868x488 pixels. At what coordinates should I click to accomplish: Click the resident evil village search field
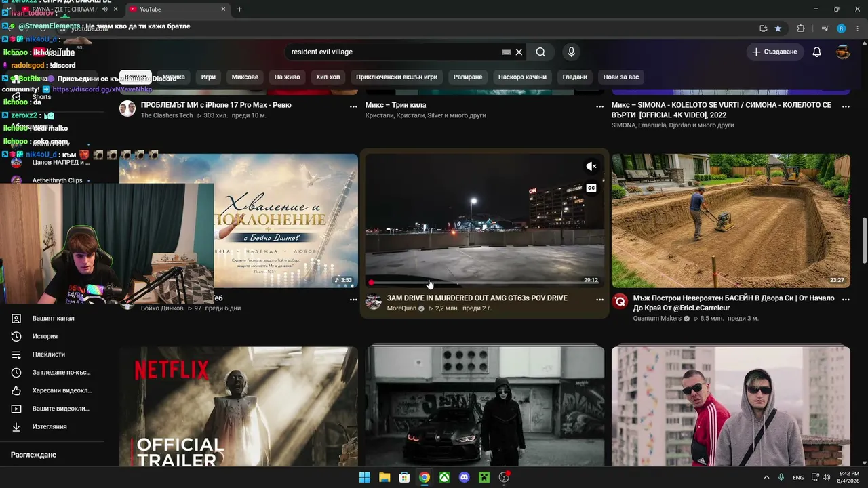393,52
